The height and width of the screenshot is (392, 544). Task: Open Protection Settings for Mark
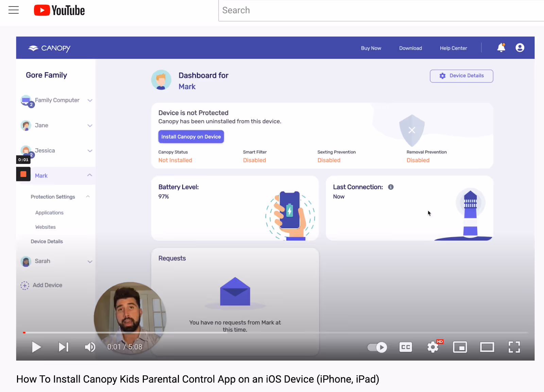[53, 197]
